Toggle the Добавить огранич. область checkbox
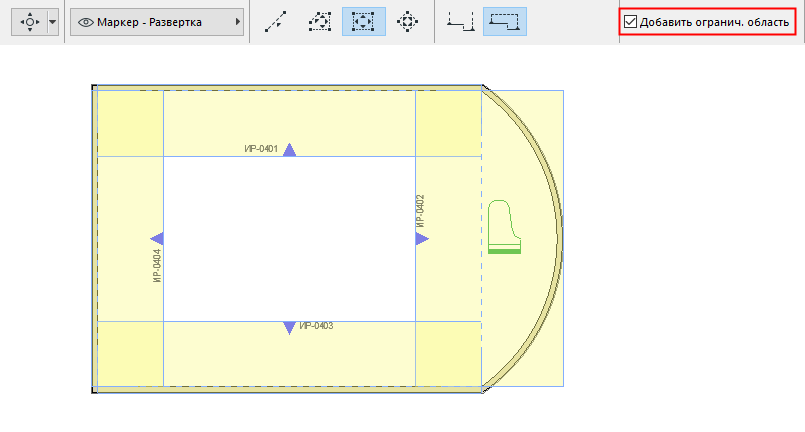This screenshot has height=432, width=805. (x=630, y=21)
